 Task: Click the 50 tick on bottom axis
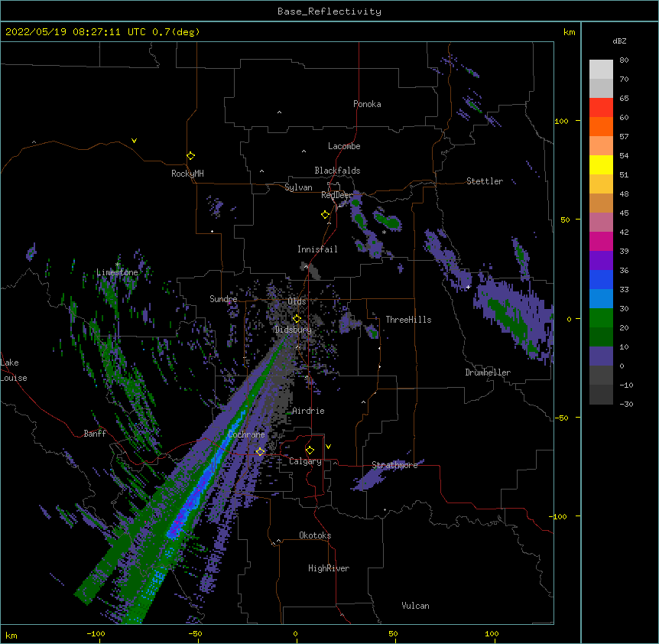pos(393,633)
